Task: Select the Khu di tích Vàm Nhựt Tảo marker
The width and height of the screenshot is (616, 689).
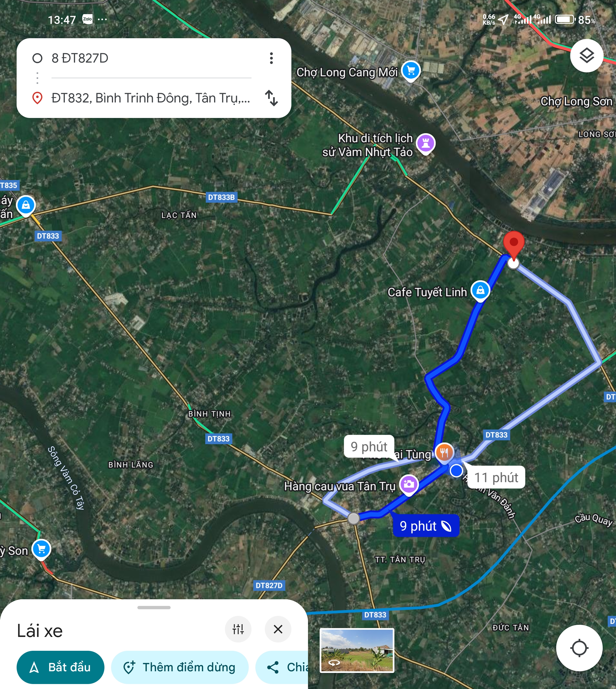Action: tap(425, 144)
